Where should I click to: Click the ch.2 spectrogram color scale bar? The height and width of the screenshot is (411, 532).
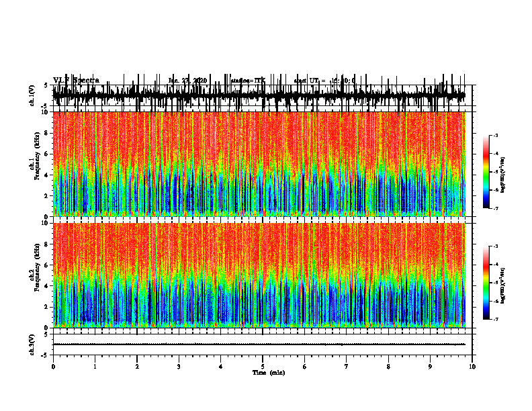[x=486, y=283]
